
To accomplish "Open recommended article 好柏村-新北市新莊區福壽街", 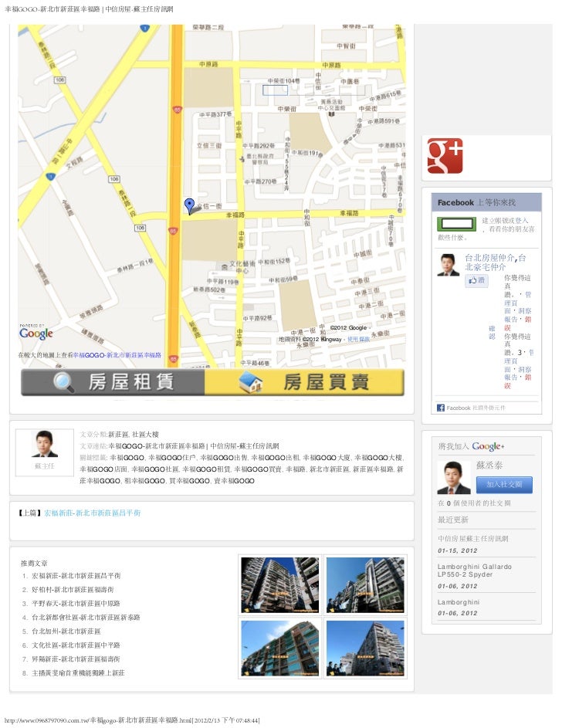I will click(x=73, y=590).
